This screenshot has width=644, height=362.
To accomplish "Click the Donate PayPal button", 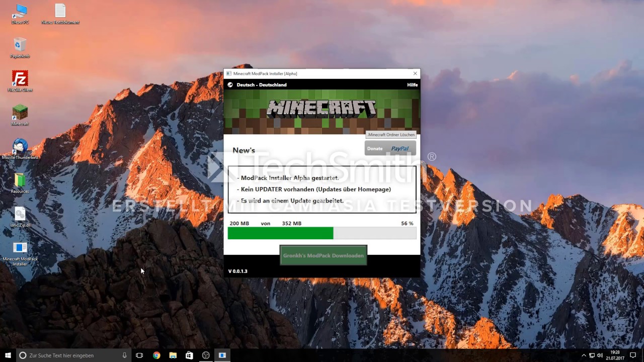I will 390,148.
